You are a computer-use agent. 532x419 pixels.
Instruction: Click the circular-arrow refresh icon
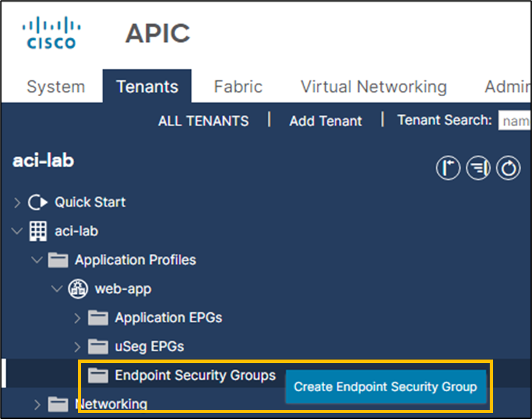508,168
